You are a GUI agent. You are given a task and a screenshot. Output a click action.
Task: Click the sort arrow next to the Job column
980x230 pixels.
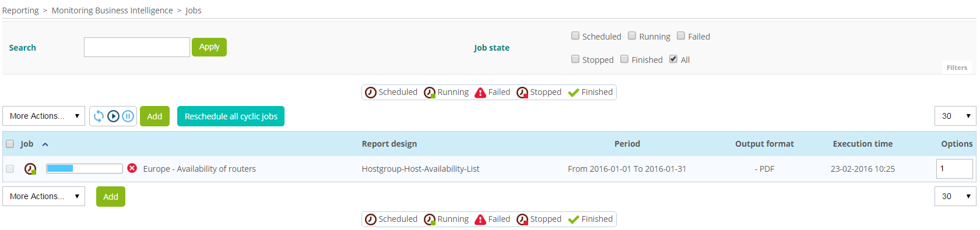click(45, 144)
